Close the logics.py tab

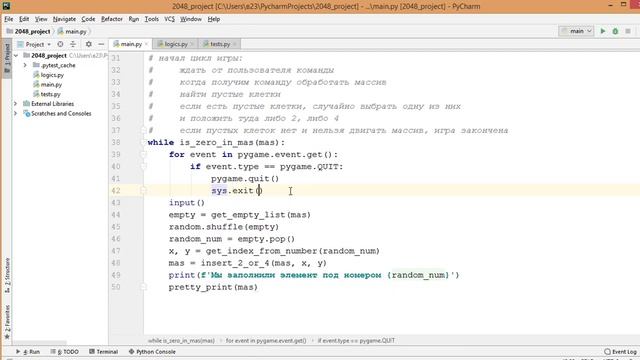tap(192, 44)
